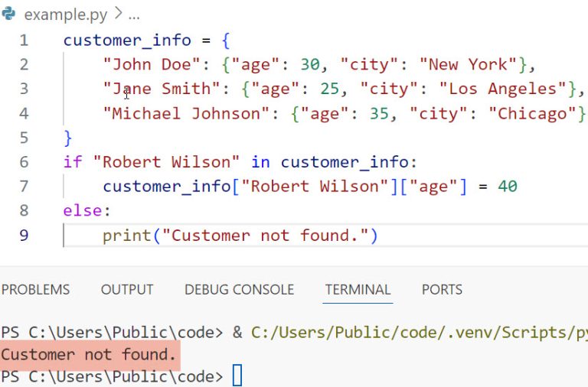Click the customer_info variable on line 1
The width and height of the screenshot is (588, 387).
pyautogui.click(x=128, y=41)
